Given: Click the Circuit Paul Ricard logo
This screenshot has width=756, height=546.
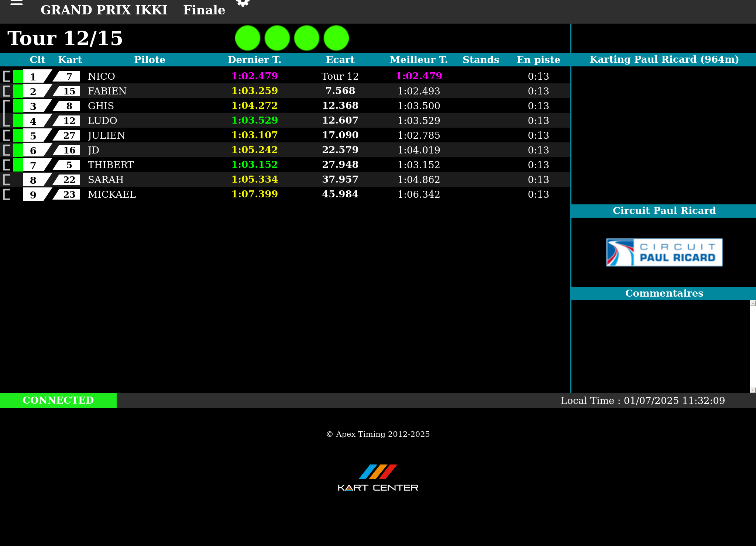Looking at the screenshot, I should click(x=664, y=252).
